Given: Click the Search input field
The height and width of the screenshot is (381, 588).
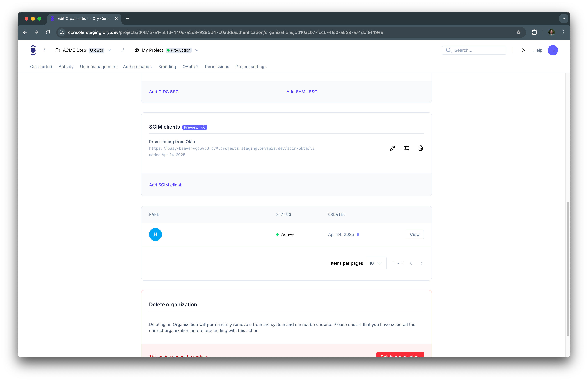Looking at the screenshot, I should point(477,50).
